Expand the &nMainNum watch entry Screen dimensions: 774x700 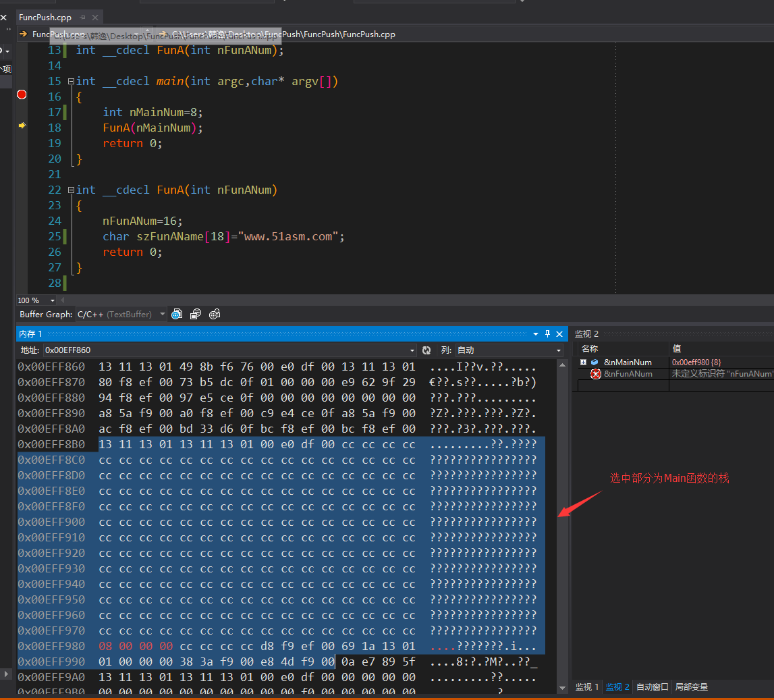(583, 362)
